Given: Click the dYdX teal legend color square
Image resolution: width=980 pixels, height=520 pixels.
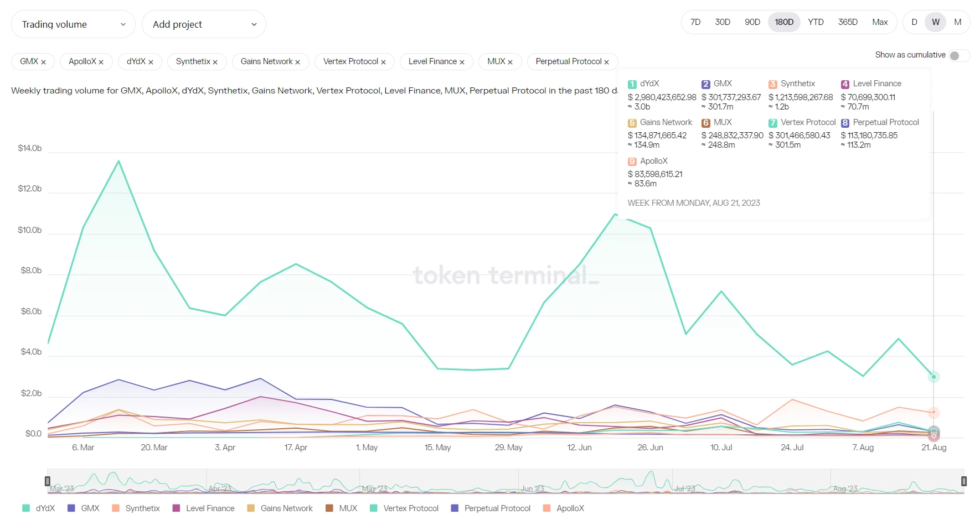Looking at the screenshot, I should pyautogui.click(x=26, y=508).
